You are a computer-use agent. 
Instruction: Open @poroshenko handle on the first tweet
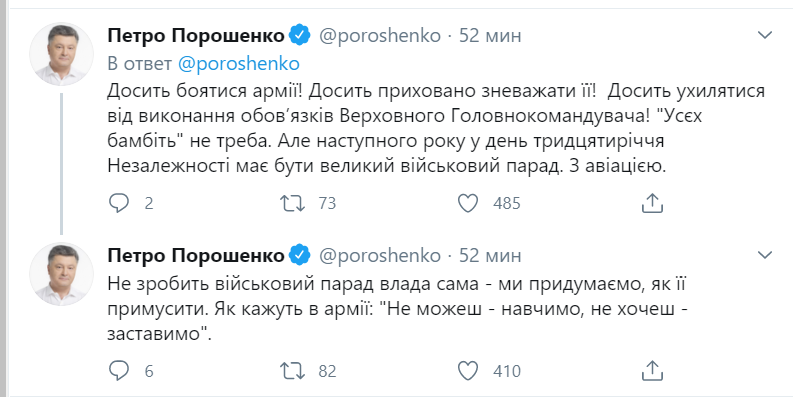tap(380, 36)
